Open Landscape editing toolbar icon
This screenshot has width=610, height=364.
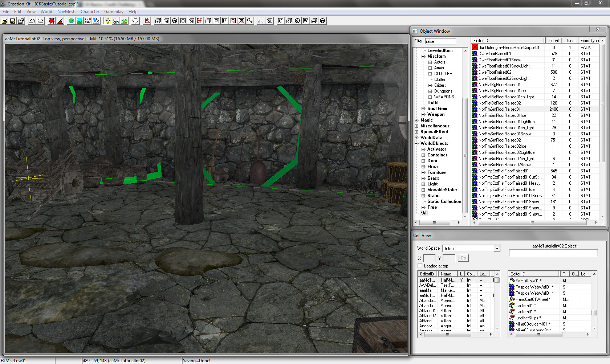[80, 21]
